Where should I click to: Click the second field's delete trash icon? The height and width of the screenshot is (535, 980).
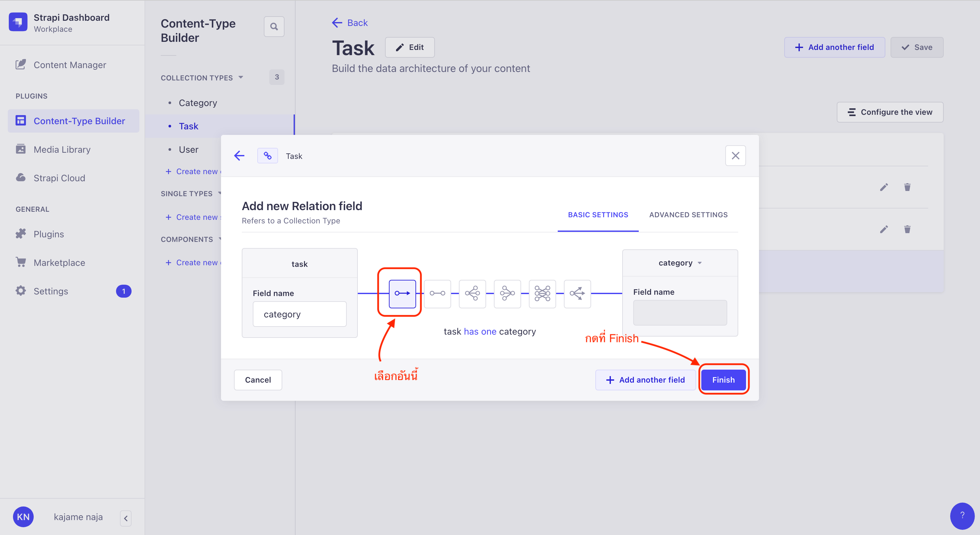(x=907, y=230)
